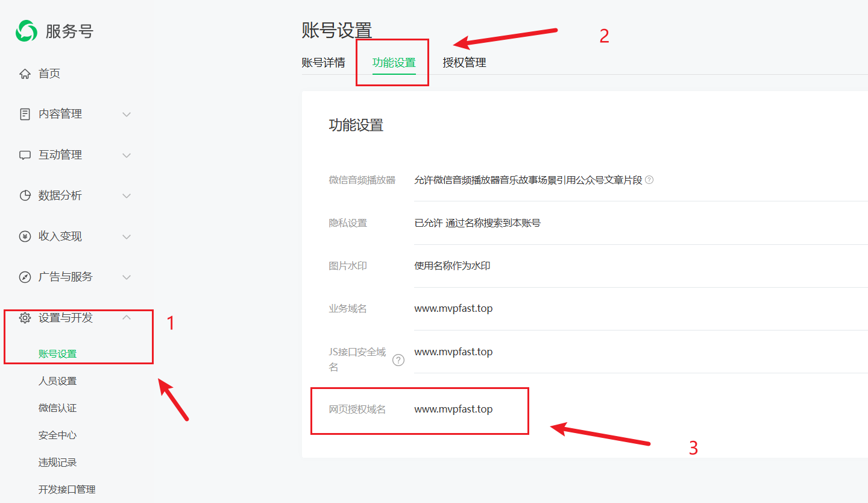
Task: Open 人员设置 in the sidebar
Action: pyautogui.click(x=57, y=381)
